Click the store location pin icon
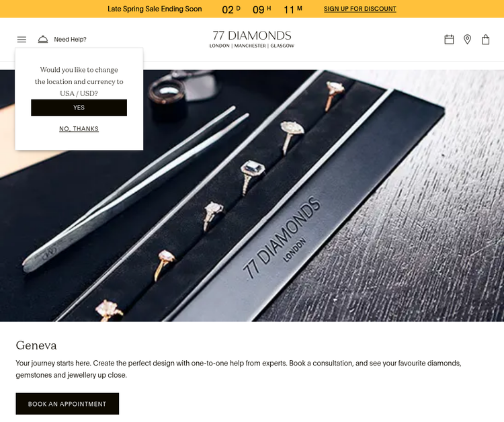Image resolution: width=504 pixels, height=422 pixels. [x=467, y=40]
